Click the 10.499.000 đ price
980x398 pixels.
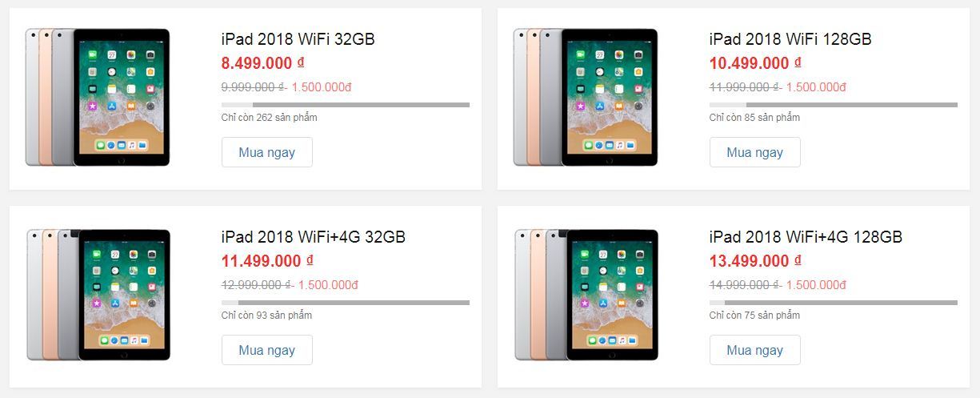pyautogui.click(x=755, y=63)
